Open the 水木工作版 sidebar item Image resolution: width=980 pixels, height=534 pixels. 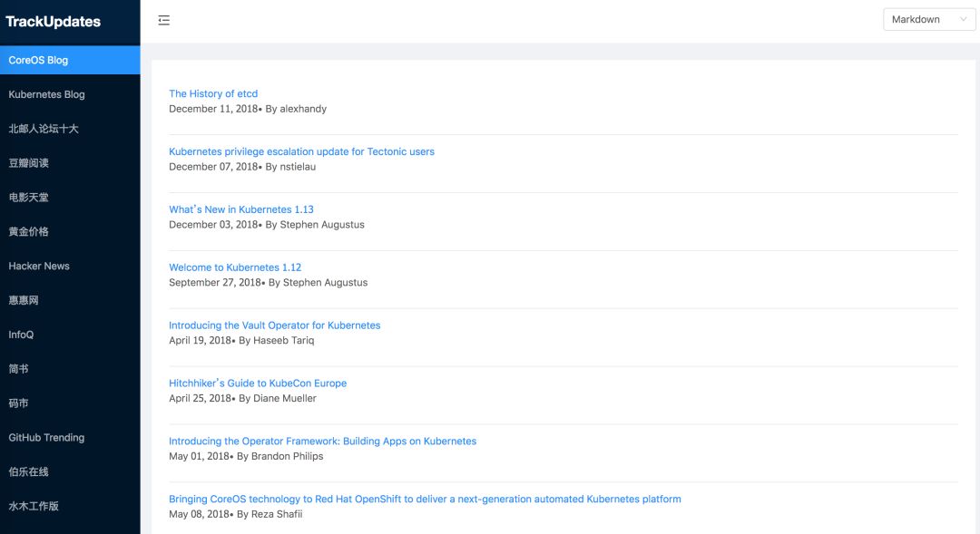[x=70, y=507]
